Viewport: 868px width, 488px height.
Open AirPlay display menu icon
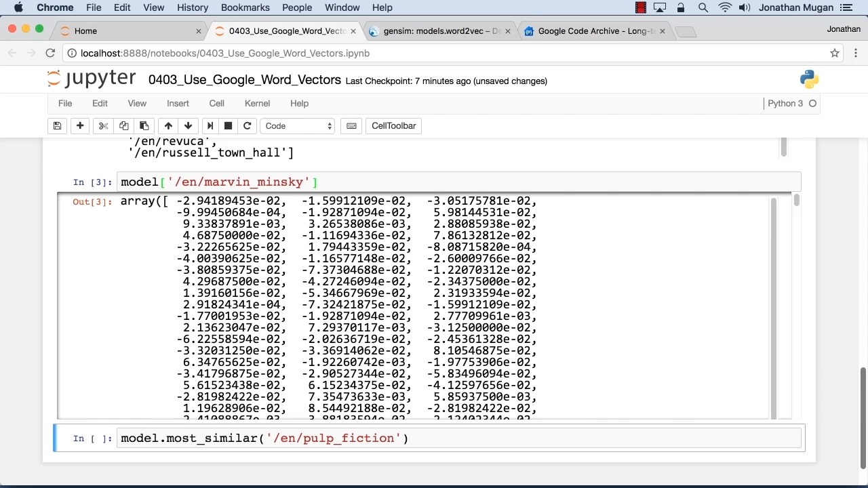coord(660,7)
